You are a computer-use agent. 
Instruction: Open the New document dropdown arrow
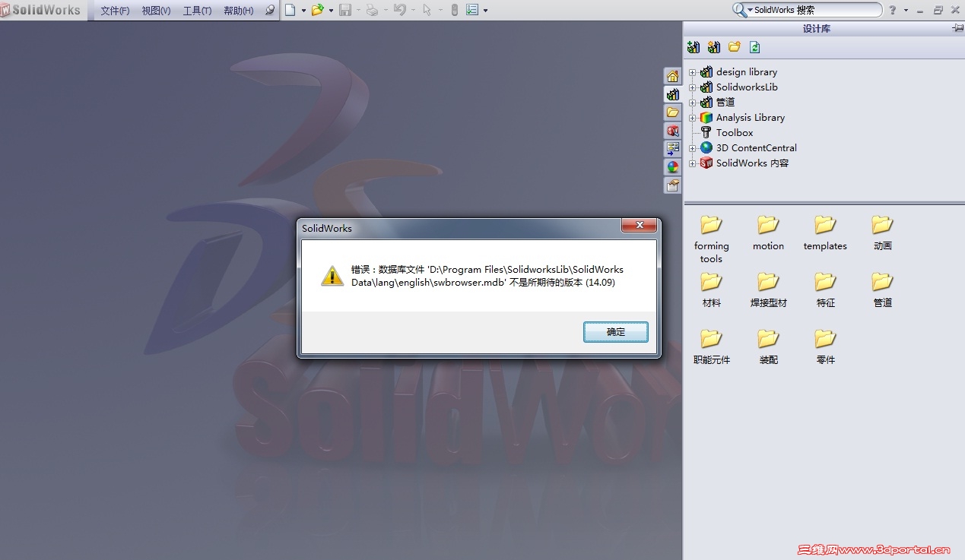click(303, 11)
